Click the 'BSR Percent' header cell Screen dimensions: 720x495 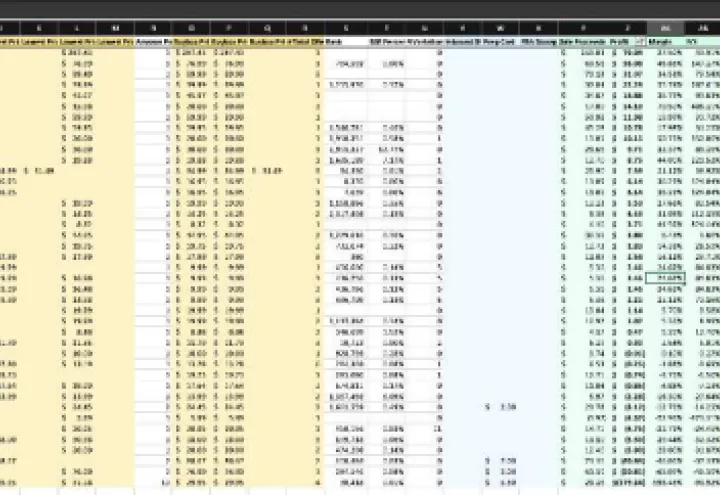pos(387,42)
